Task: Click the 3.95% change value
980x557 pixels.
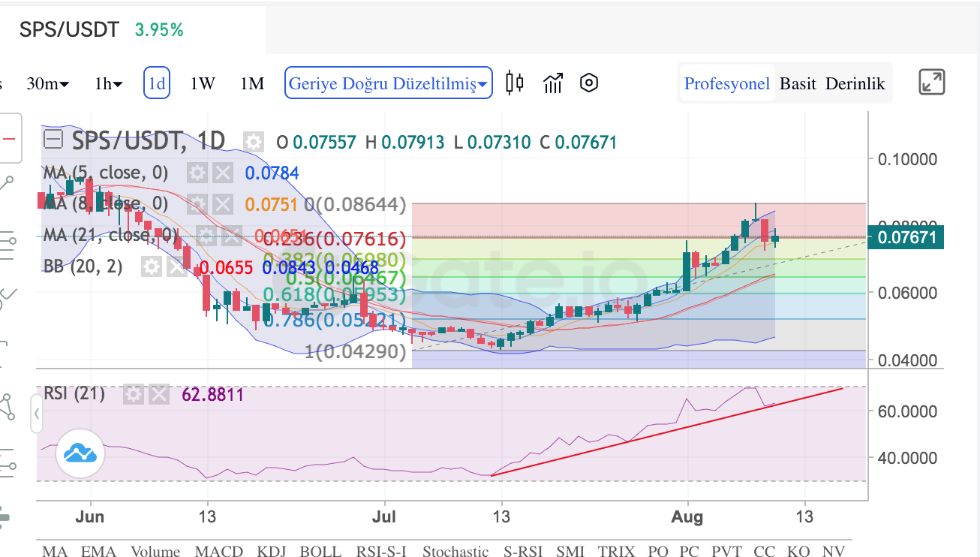Action: [159, 29]
